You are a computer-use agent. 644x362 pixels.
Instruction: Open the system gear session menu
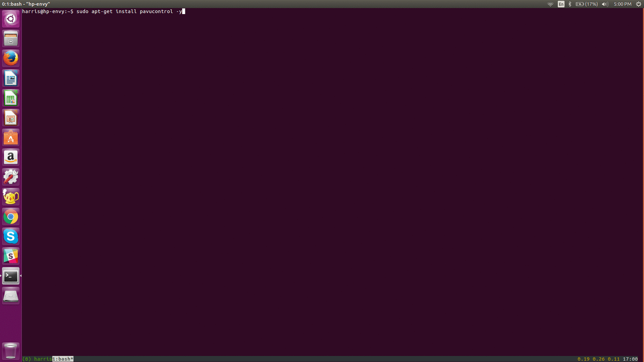pos(639,4)
